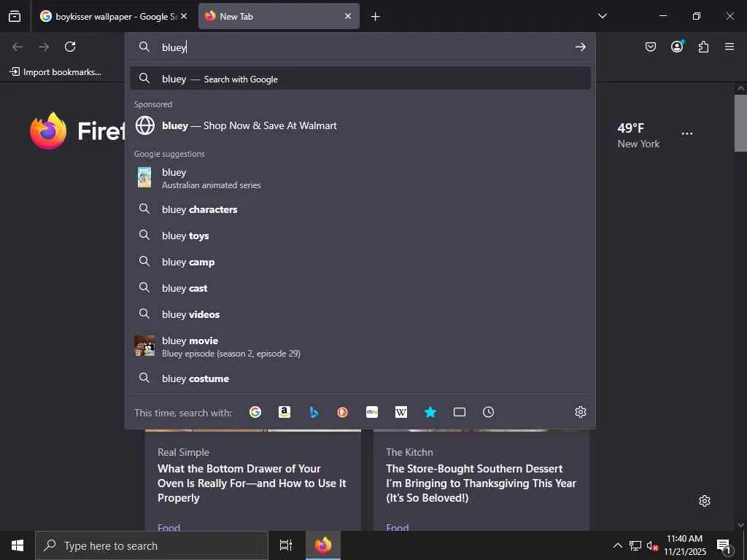The image size is (747, 560).
Task: Click the network tray icon
Action: point(635,545)
